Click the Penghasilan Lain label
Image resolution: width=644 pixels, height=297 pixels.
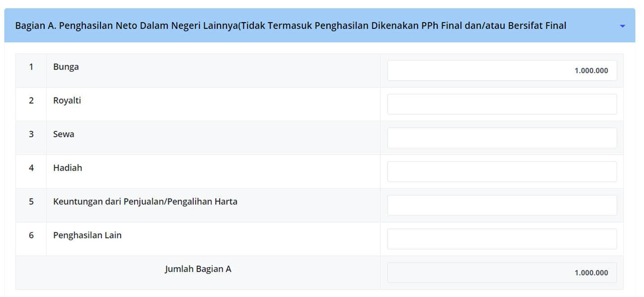coord(87,235)
